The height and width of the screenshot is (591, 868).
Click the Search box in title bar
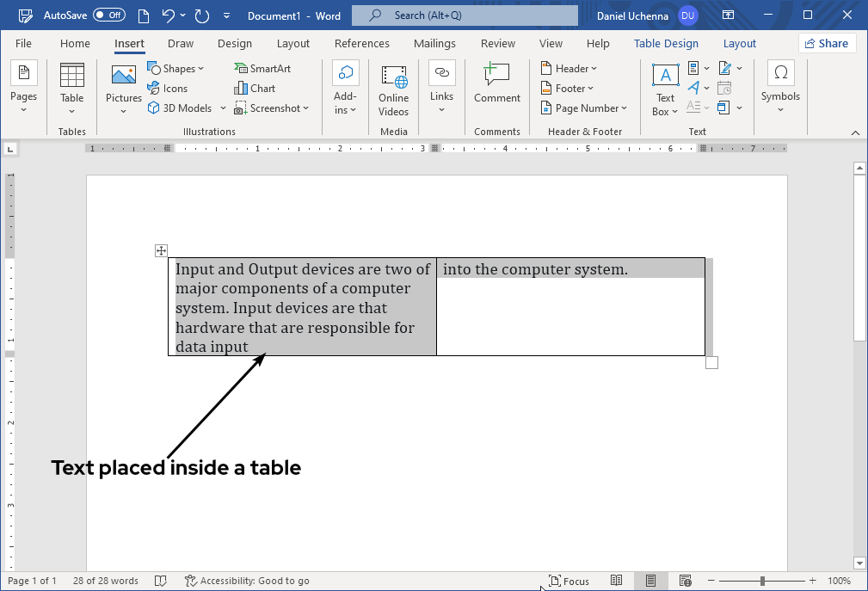click(x=465, y=15)
